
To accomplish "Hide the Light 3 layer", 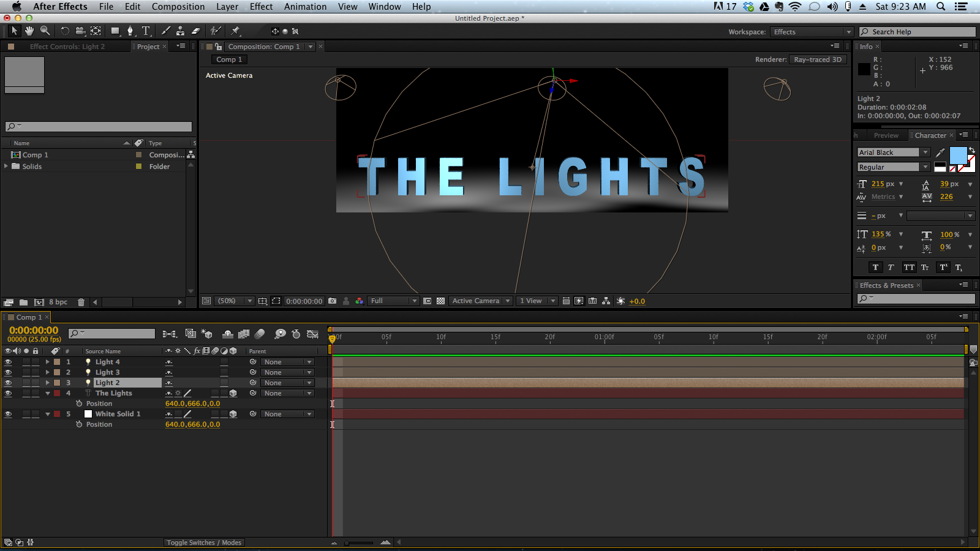I will pyautogui.click(x=8, y=372).
